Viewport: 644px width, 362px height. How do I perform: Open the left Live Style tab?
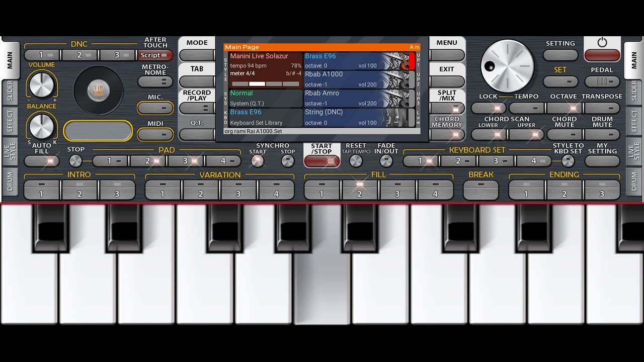pos(10,151)
